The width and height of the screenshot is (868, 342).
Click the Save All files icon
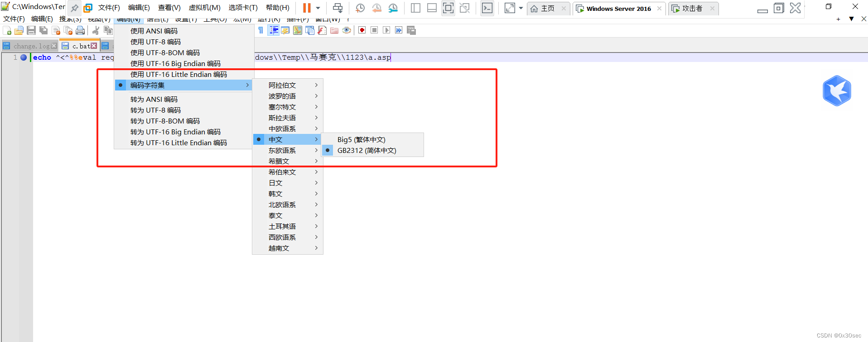[43, 30]
